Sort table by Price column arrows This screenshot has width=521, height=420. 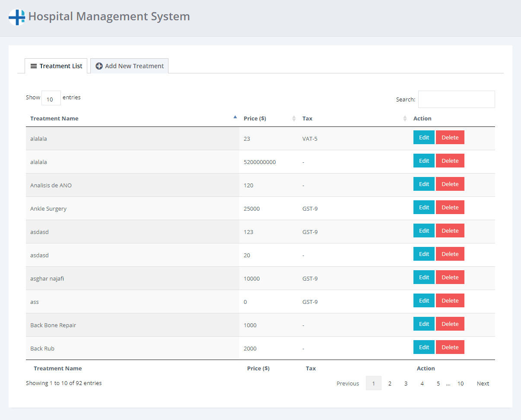point(294,118)
